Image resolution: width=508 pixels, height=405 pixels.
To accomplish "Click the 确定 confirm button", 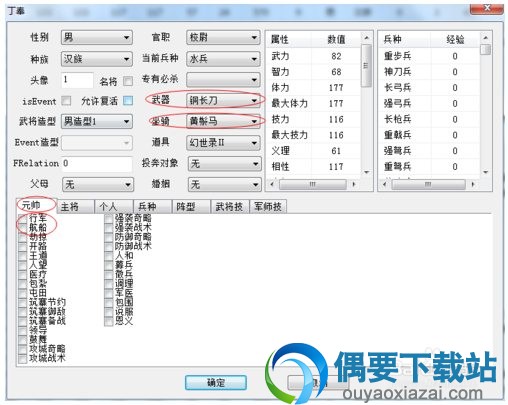I will point(216,383).
